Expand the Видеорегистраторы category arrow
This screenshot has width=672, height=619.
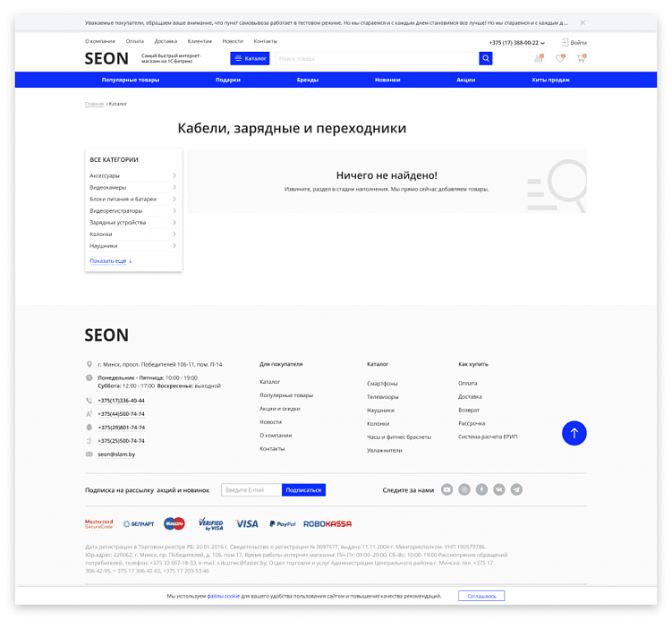click(x=174, y=211)
